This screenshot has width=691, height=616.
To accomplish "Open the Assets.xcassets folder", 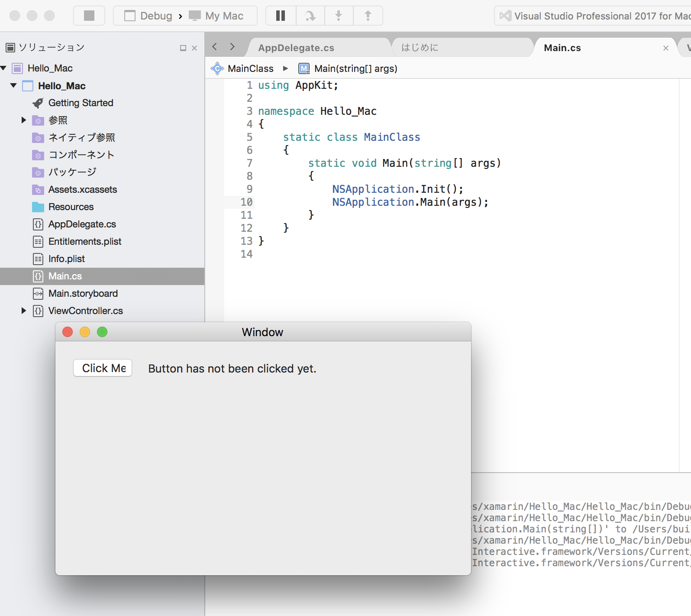I will 74,189.
